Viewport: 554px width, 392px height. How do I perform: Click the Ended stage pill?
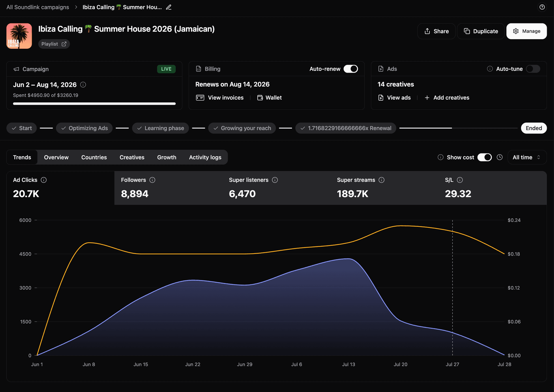coord(534,128)
